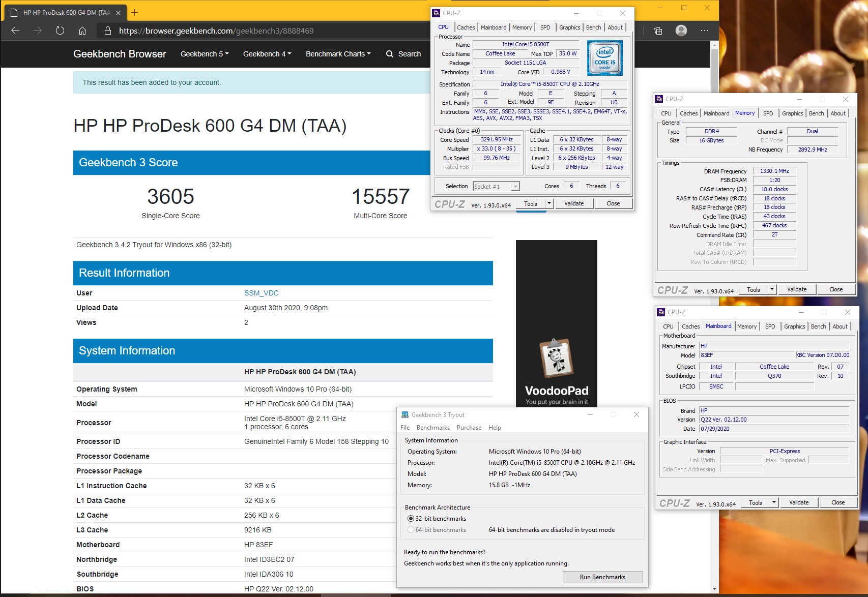The height and width of the screenshot is (597, 868).
Task: Click the CPU-Z title icon of Mainboard window
Action: point(661,312)
